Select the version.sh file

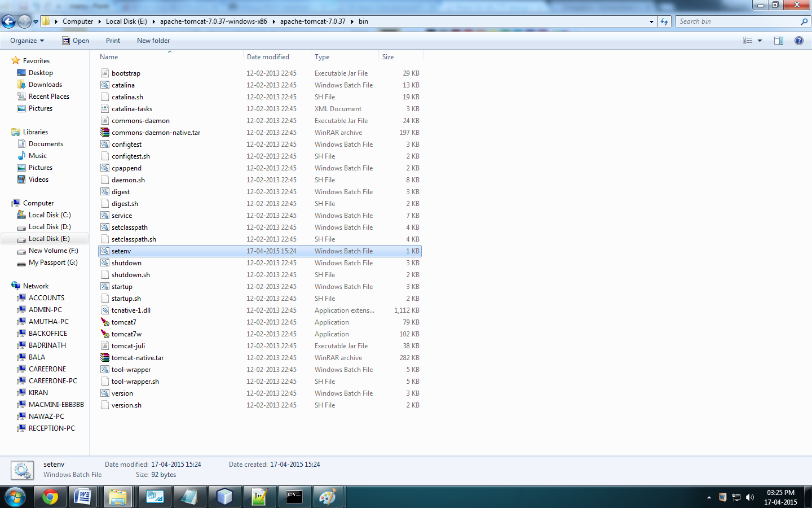126,405
